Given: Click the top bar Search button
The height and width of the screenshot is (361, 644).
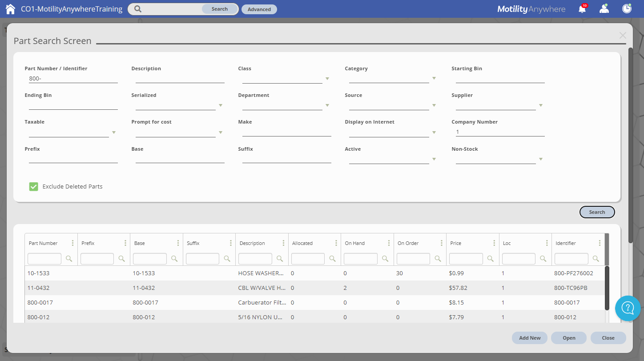Looking at the screenshot, I should [220, 9].
